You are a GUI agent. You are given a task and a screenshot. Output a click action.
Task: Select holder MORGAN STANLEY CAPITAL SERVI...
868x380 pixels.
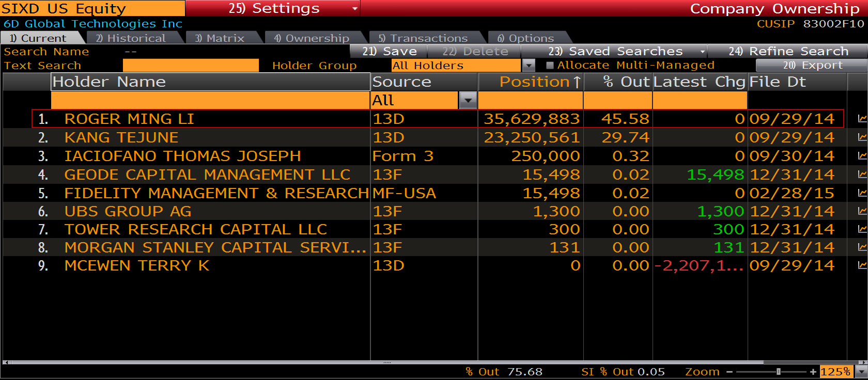tap(215, 247)
